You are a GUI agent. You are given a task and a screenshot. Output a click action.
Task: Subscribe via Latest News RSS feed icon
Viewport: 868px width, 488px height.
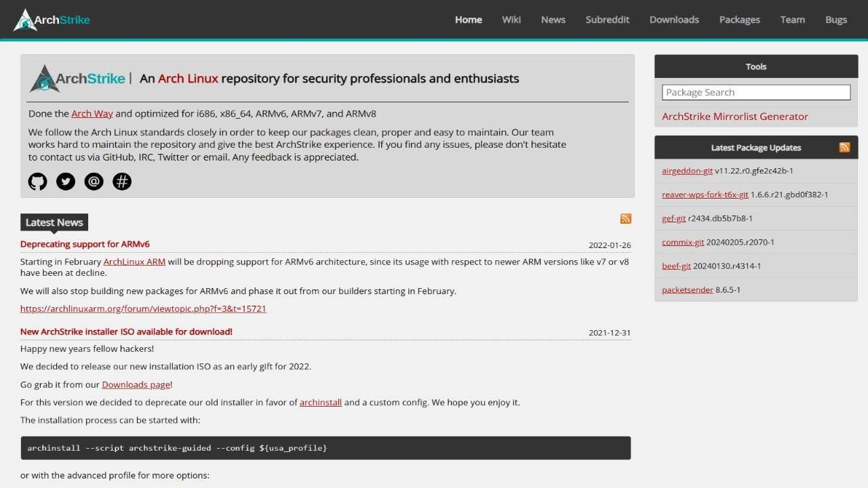626,218
